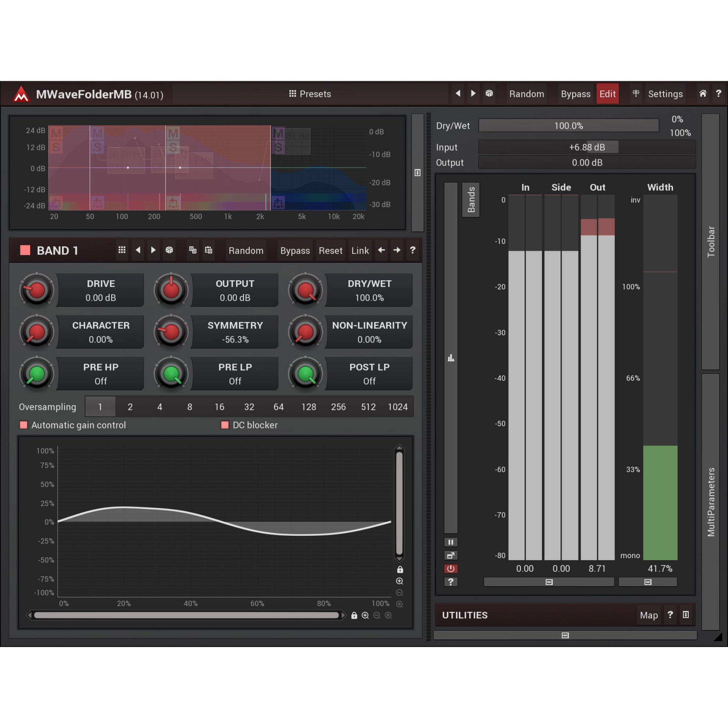728x728 pixels.
Task: Open Settings in the top bar
Action: coord(665,94)
